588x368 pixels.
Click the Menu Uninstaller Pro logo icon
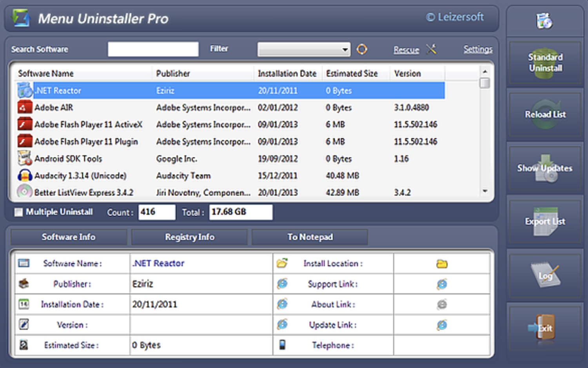pyautogui.click(x=21, y=18)
